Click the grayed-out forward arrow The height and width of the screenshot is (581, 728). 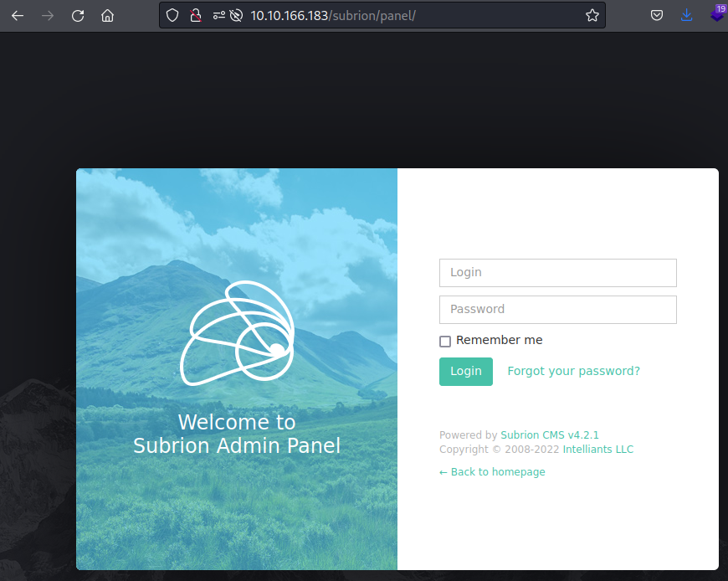click(48, 15)
